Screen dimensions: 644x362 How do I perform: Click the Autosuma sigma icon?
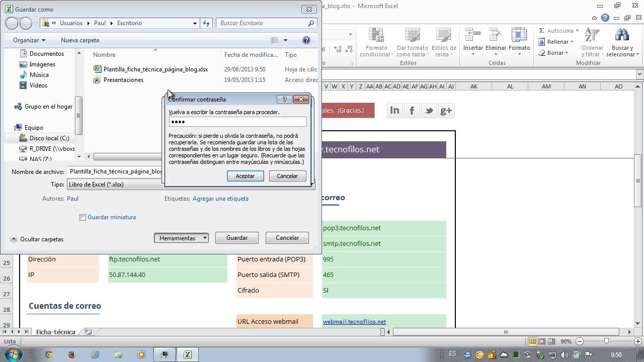[x=542, y=31]
